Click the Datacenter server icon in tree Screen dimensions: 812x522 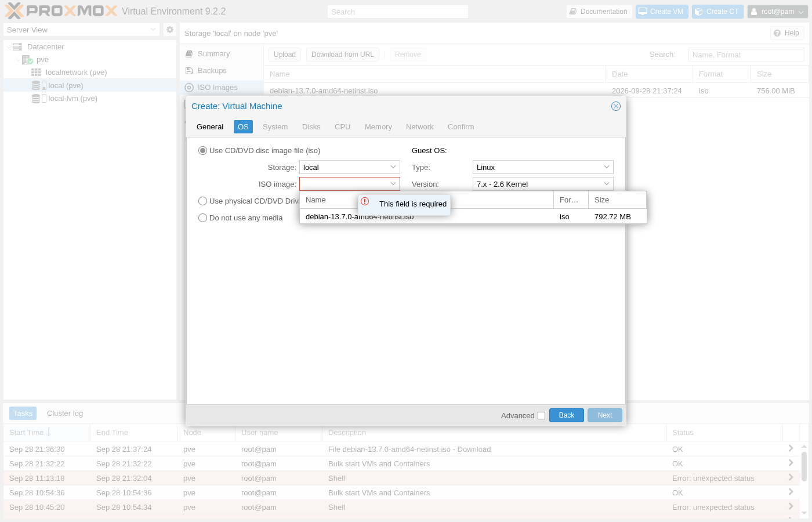[17, 47]
